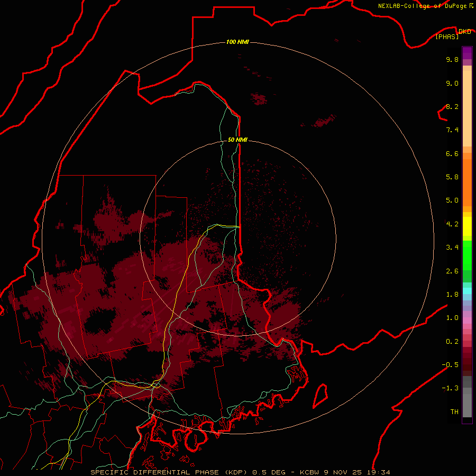The height and width of the screenshot is (476, 476).
Task: Click the pink segment of the colorbar
Action: tap(467, 321)
